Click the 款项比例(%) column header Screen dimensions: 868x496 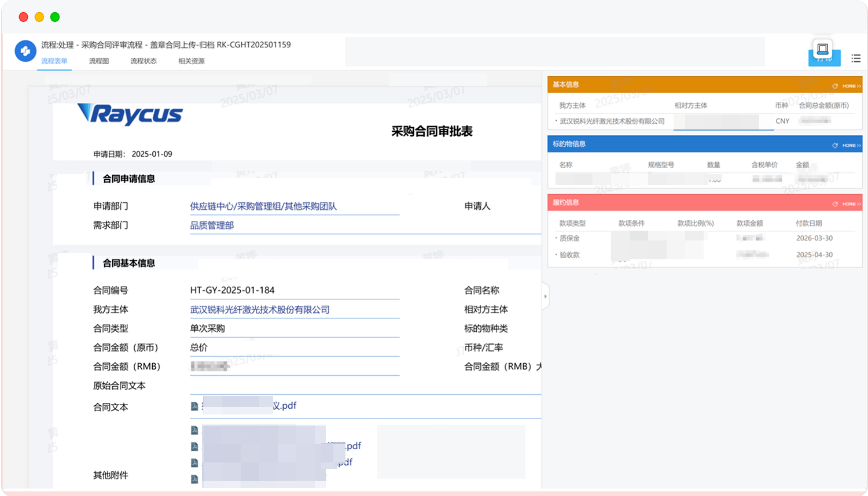pos(696,223)
